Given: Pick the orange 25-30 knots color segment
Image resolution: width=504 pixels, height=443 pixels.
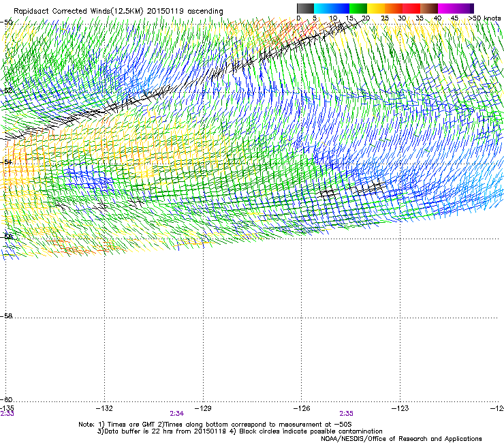Looking at the screenshot, I should point(394,8).
